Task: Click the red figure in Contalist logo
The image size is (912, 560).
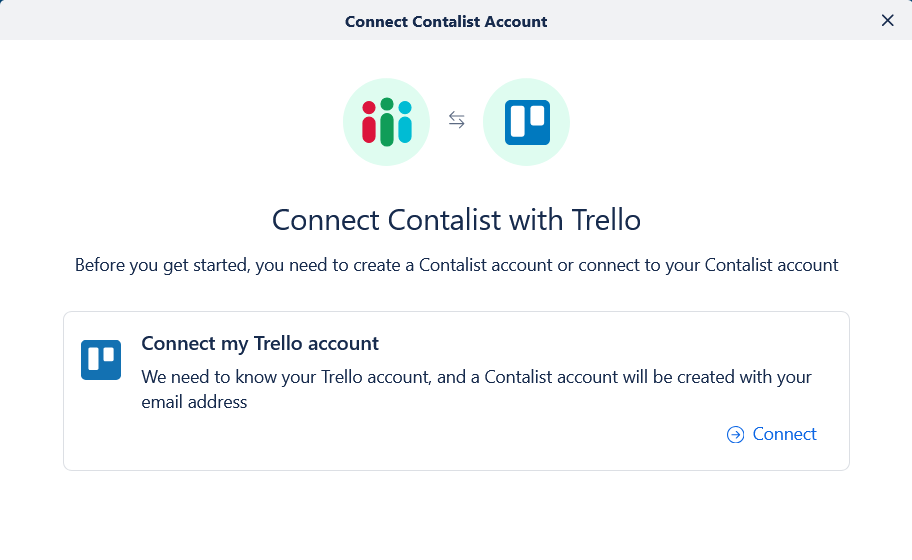Action: click(368, 122)
